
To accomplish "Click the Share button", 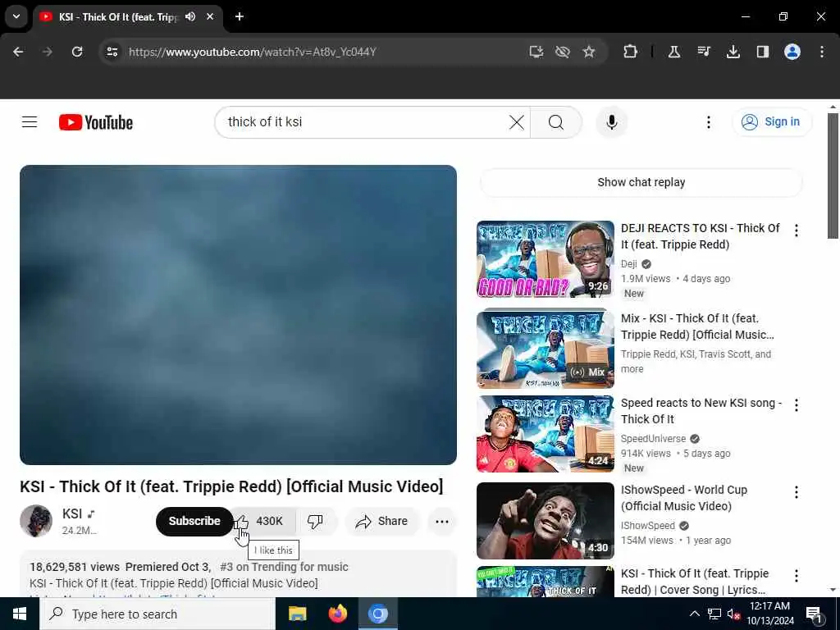I will pyautogui.click(x=382, y=521).
